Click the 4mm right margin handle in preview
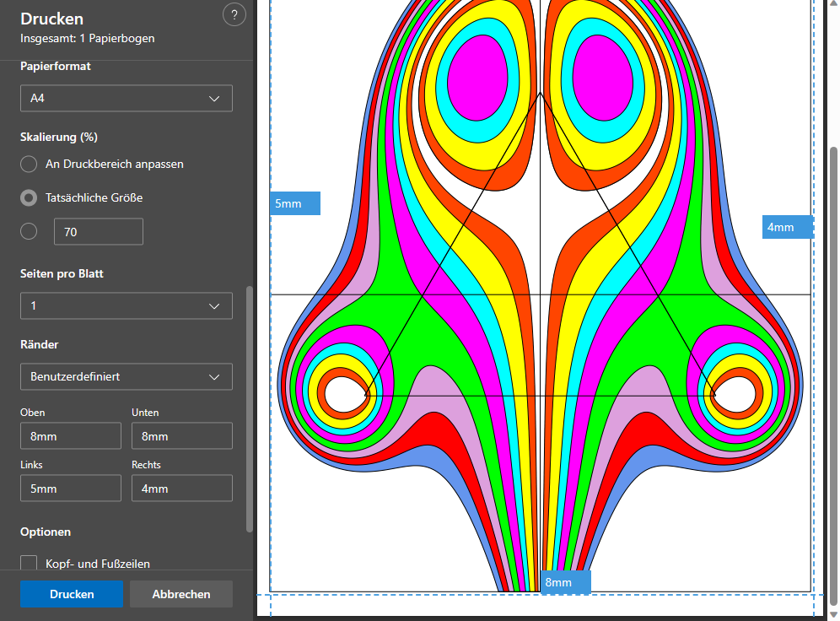 (788, 227)
